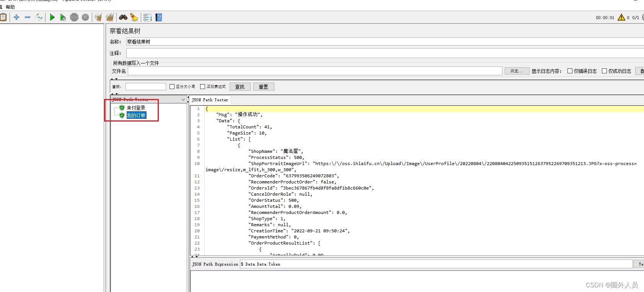Click the "OrdersId" value line
This screenshot has height=292, width=644.
pyautogui.click(x=311, y=188)
